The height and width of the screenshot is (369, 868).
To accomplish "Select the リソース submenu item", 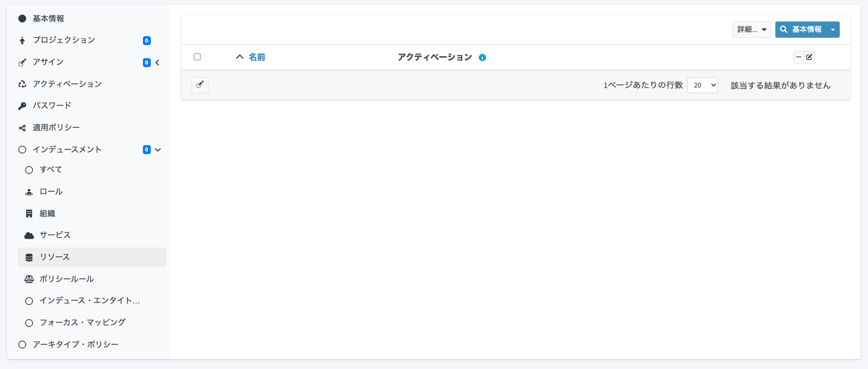I will (92, 257).
